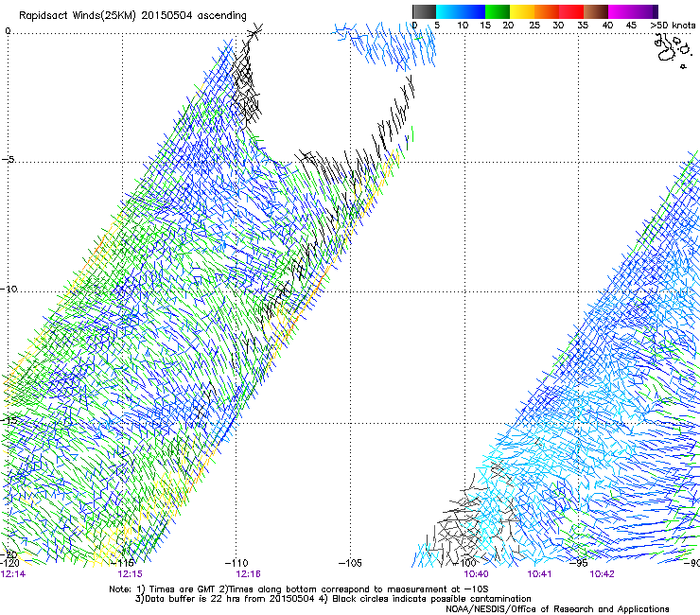The width and height of the screenshot is (700, 615).
Task: Click the longitude axis label '-110'
Action: 236,563
